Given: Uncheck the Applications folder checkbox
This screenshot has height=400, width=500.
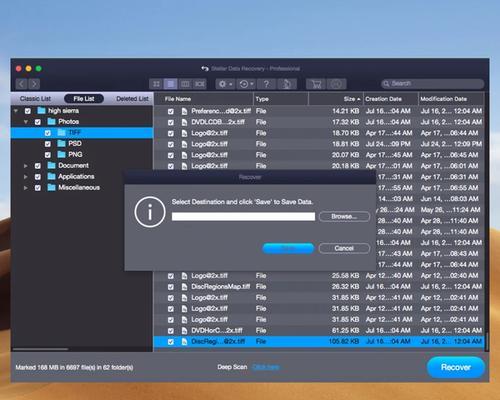Looking at the screenshot, I should (38, 177).
